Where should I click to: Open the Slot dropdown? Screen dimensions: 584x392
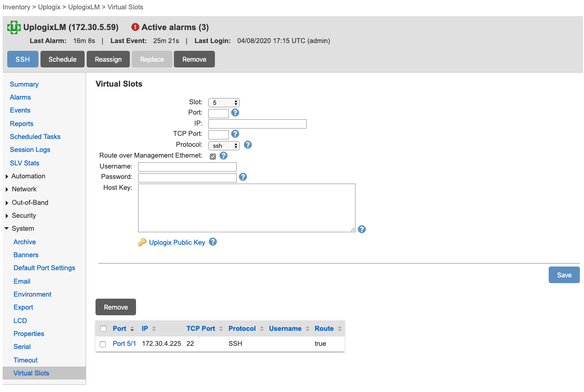coord(224,103)
